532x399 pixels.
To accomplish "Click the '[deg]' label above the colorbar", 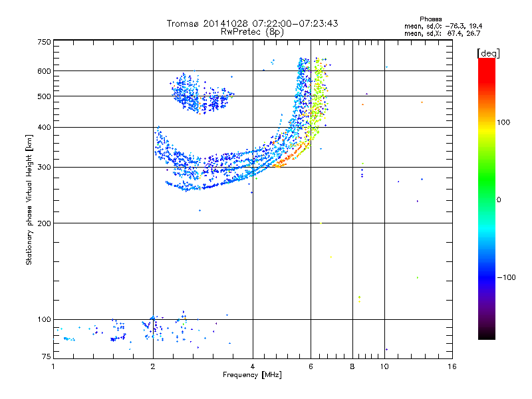I will pyautogui.click(x=488, y=53).
